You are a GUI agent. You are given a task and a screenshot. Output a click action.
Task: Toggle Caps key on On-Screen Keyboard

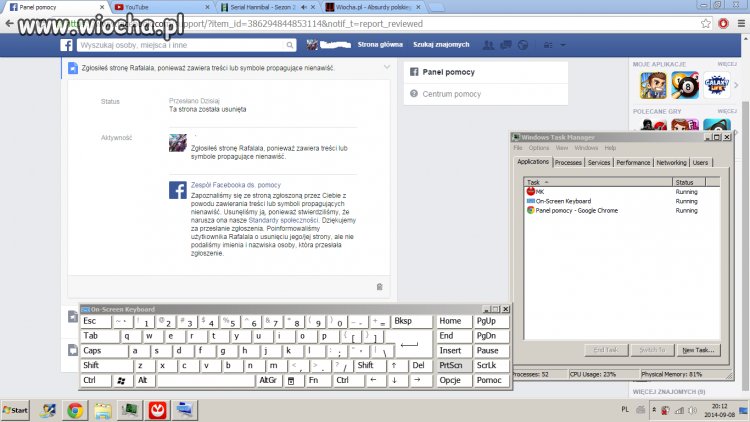104,351
